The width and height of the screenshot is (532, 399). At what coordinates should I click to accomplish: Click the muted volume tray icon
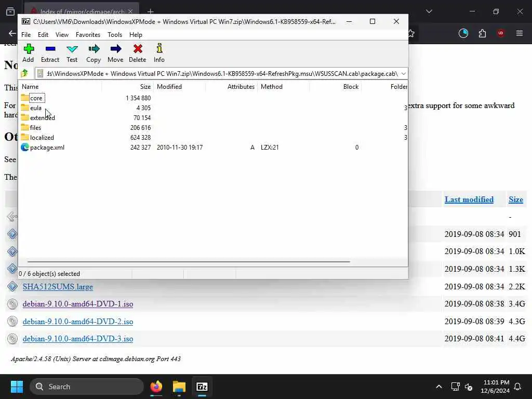pyautogui.click(x=469, y=387)
